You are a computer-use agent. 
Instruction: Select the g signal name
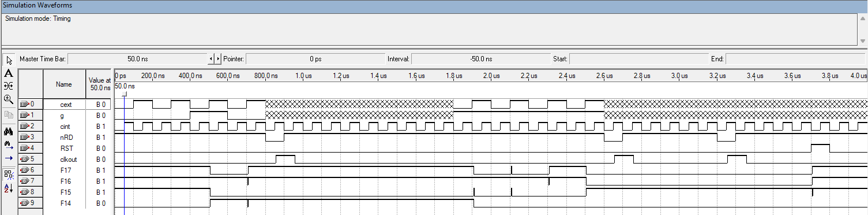62,116
